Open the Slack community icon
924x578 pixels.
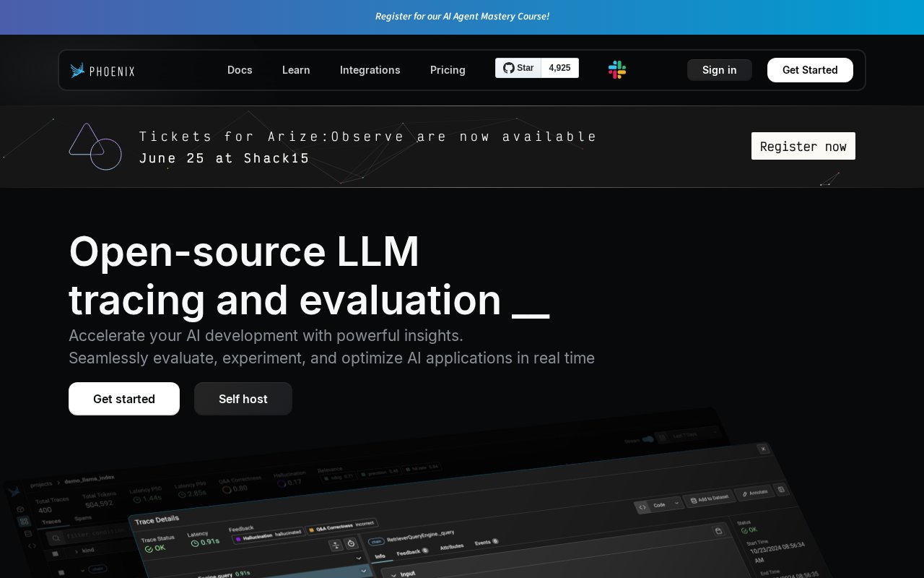[617, 69]
